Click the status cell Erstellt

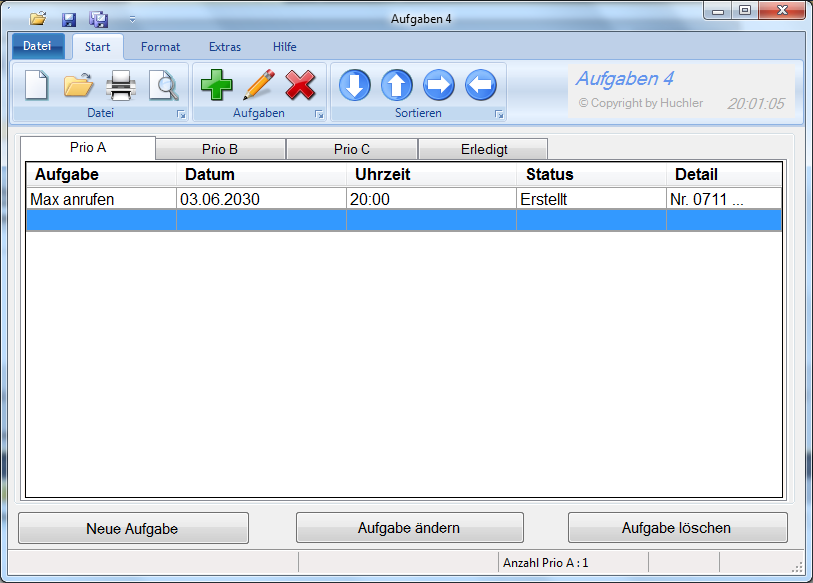click(x=591, y=199)
